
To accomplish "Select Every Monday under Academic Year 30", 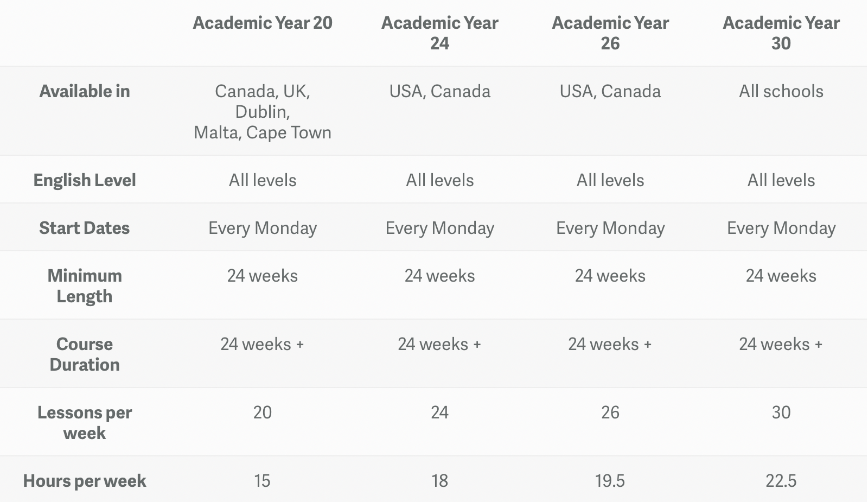I will click(781, 228).
